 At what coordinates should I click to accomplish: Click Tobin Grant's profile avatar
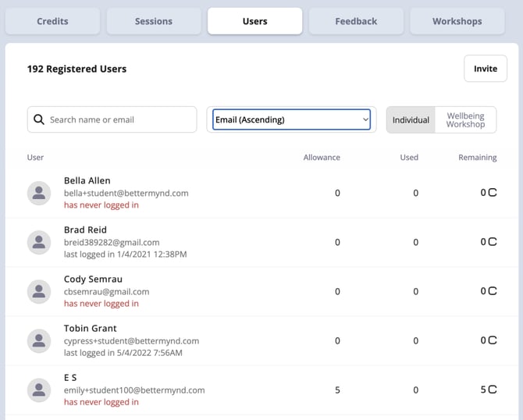tap(39, 340)
